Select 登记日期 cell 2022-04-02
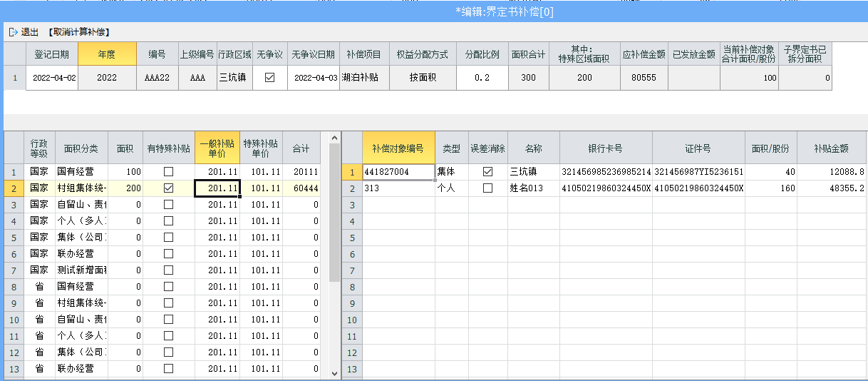Image resolution: width=868 pixels, height=381 pixels. (51, 78)
